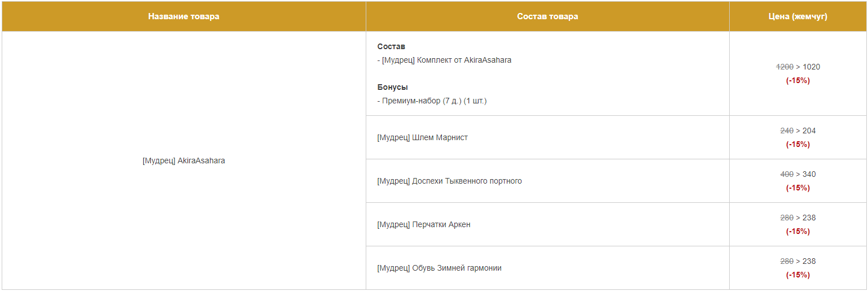The height and width of the screenshot is (291, 868).
Task: Select the "[Мудрец] AkiraAsahara" product name cell
Action: [183, 161]
